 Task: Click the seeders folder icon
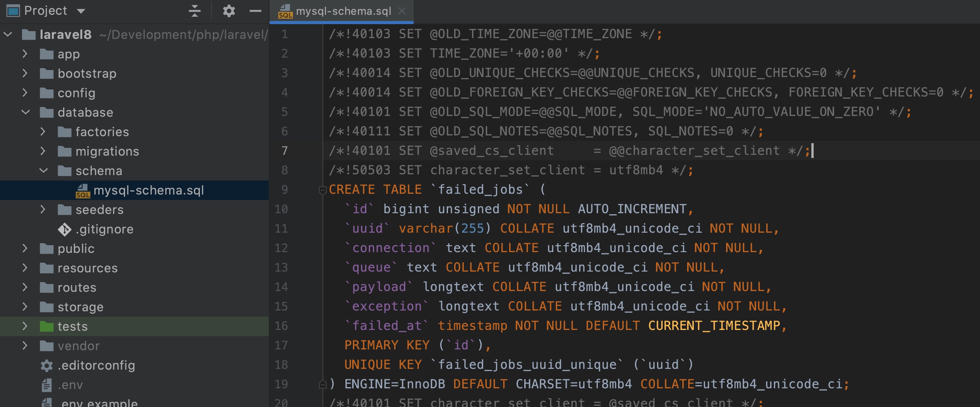pos(65,209)
